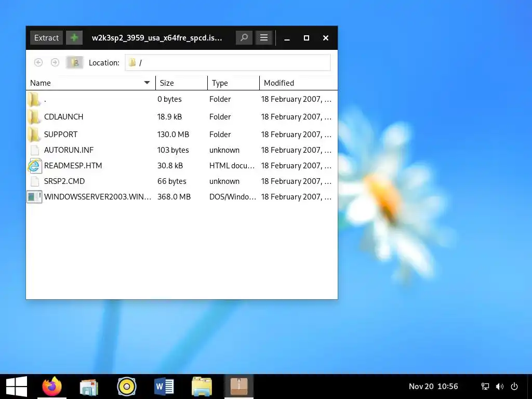Click the Extract button
The width and height of the screenshot is (532, 399).
coord(46,37)
